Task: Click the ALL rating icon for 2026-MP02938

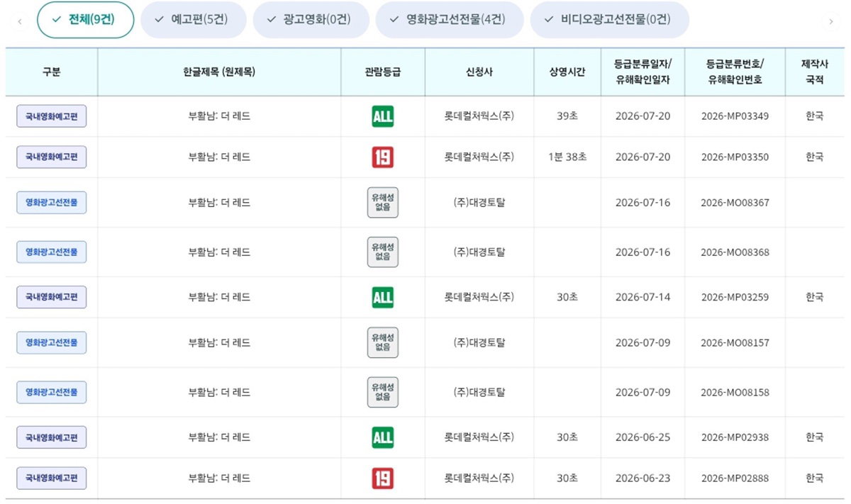Action: tap(382, 437)
